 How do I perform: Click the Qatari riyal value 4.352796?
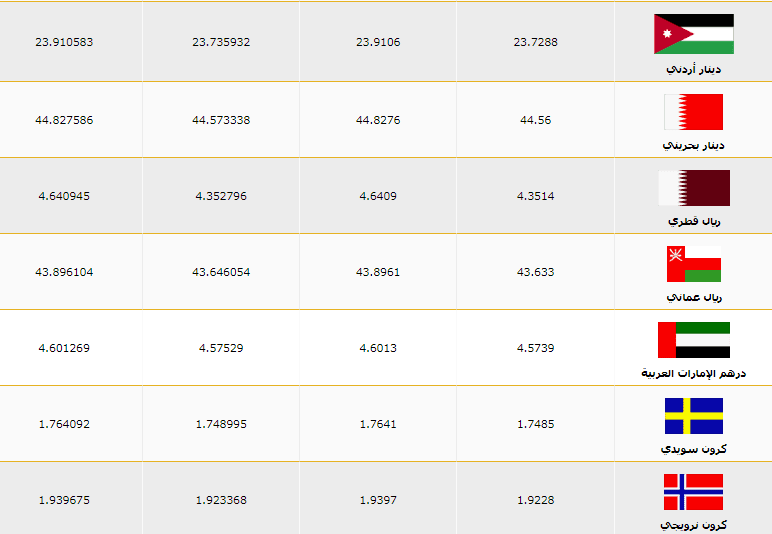(x=221, y=196)
